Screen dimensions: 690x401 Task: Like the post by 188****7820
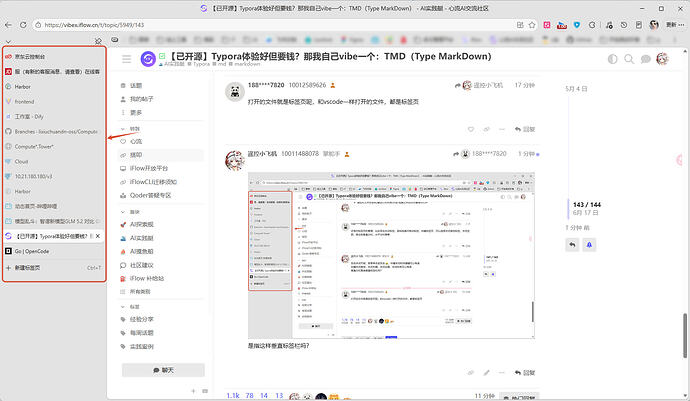tap(471, 129)
